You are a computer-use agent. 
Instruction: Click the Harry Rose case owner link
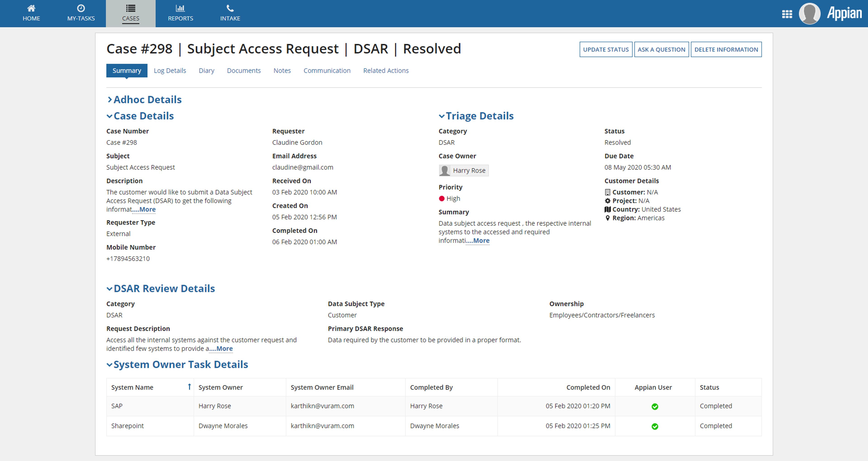click(x=469, y=171)
